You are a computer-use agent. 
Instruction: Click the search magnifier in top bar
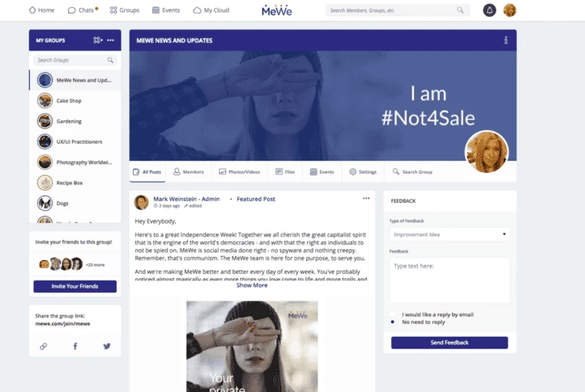pos(461,10)
